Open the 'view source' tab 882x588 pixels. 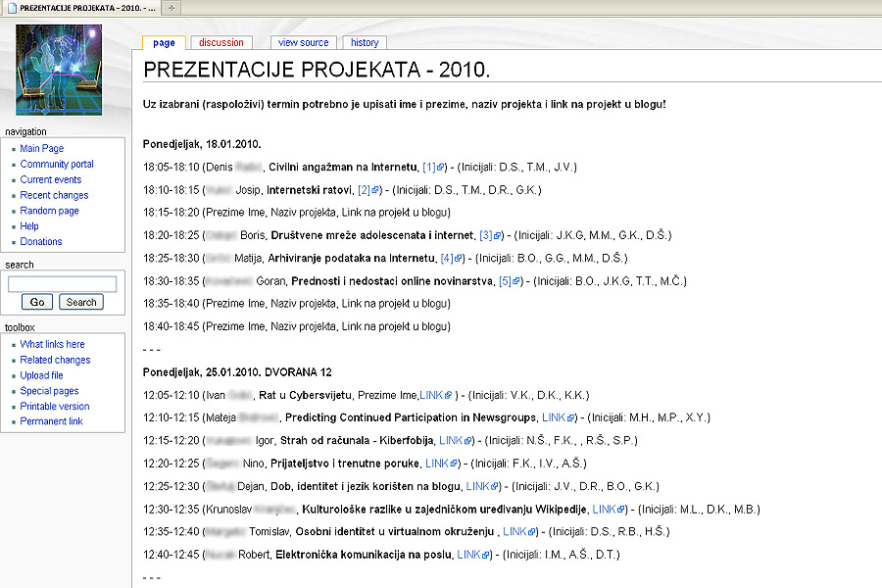tap(303, 43)
